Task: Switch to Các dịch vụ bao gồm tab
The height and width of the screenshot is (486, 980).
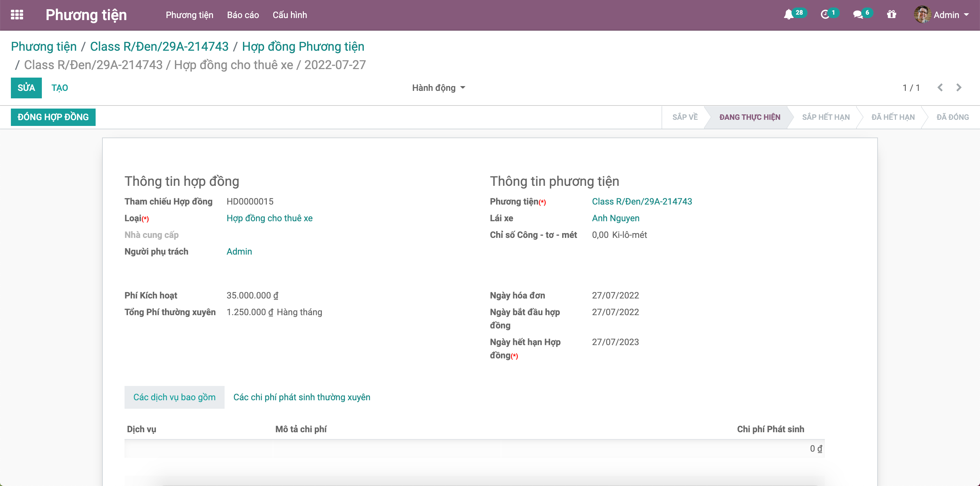Action: pos(175,397)
